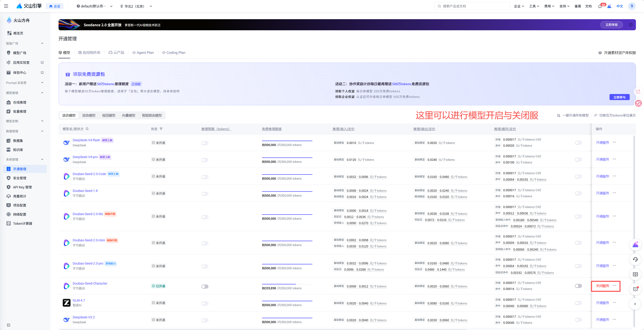This screenshot has width=644, height=330.
Task: Click the 火山引擎 logo
Action: (x=29, y=6)
